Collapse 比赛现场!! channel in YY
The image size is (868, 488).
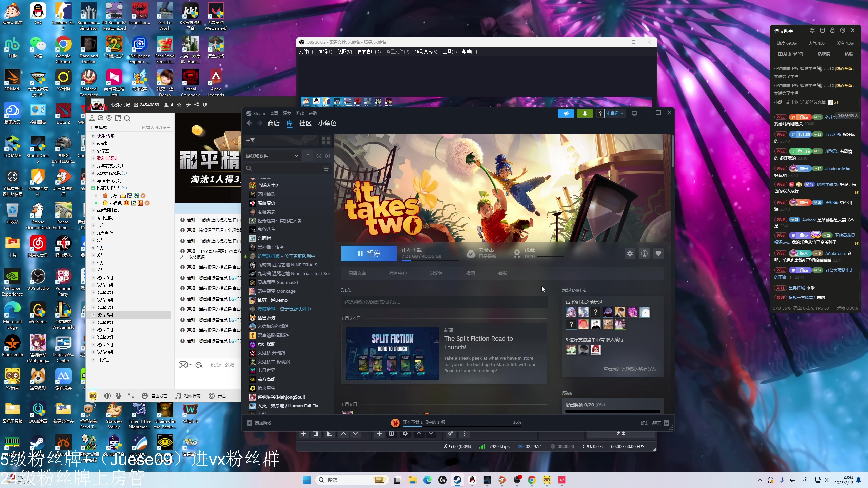[93, 188]
